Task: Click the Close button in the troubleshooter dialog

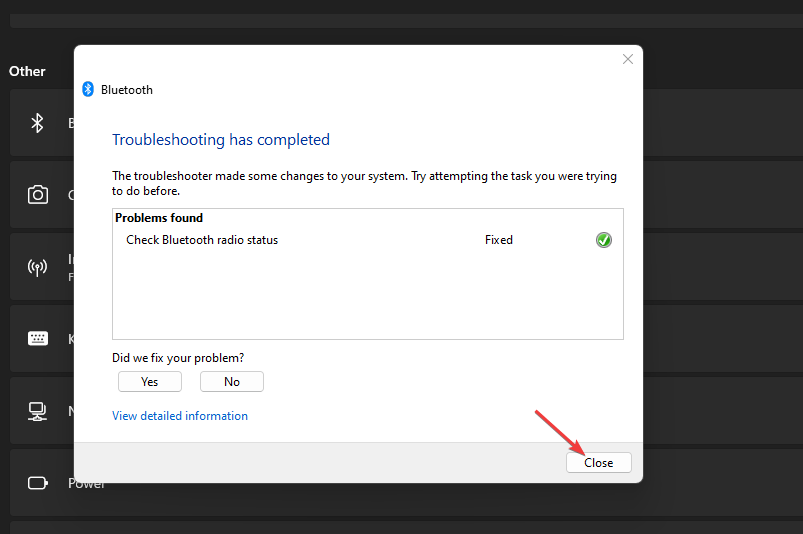Action: click(598, 462)
